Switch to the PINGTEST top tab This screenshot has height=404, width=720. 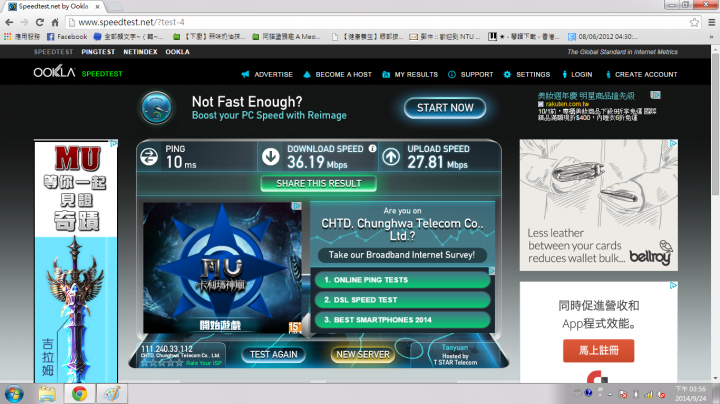(98, 52)
